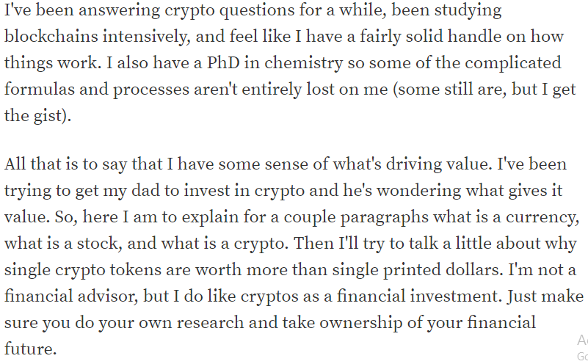Click the word "intensively"
The image size is (588, 364).
(146, 37)
